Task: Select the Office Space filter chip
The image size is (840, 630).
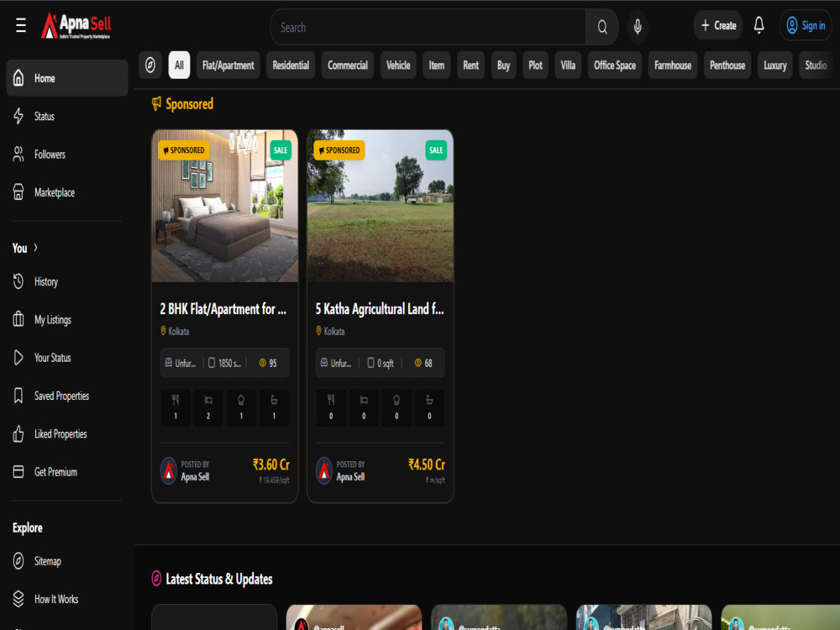Action: coord(615,66)
